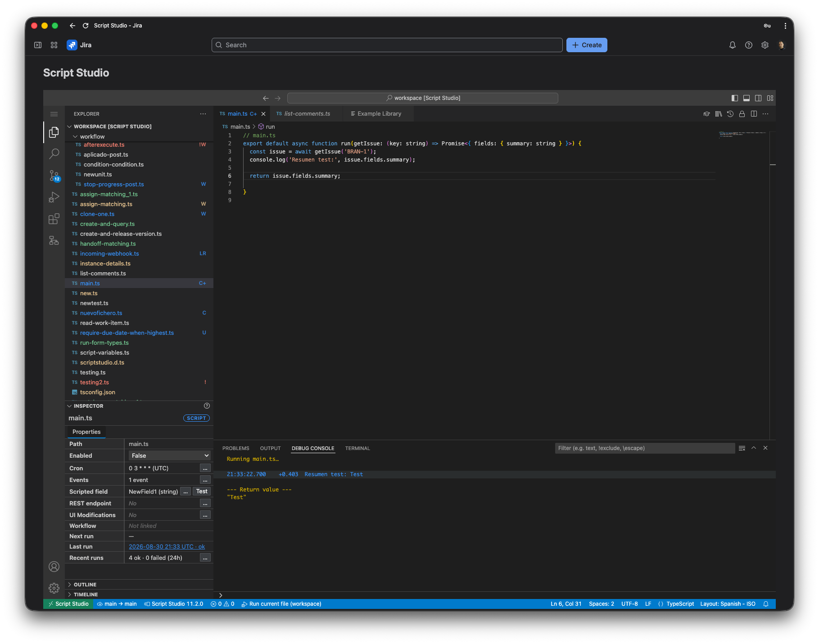Open Jira notifications bell
This screenshot has height=644, width=819.
(x=733, y=45)
